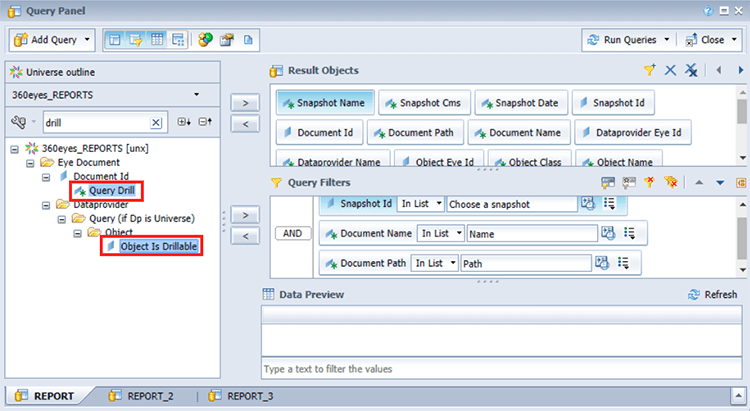Viewport: 750px width, 411px height.
Task: Click the wrench display options icon
Action: click(19, 122)
